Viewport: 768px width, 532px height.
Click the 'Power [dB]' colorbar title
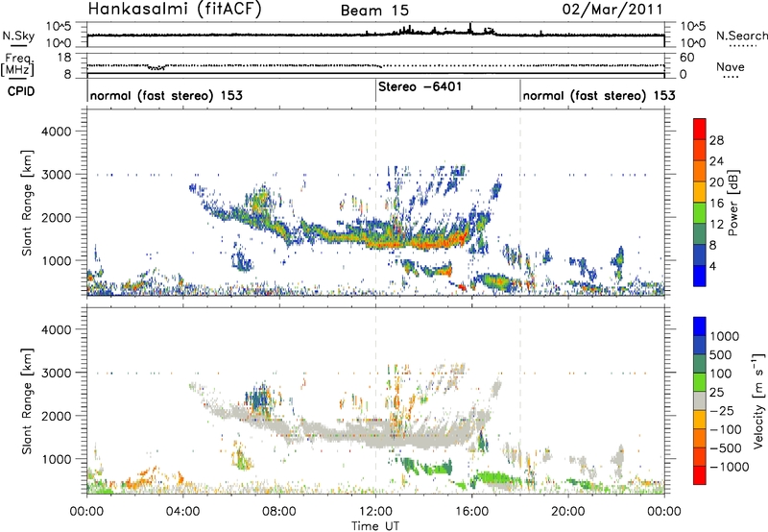tap(732, 204)
